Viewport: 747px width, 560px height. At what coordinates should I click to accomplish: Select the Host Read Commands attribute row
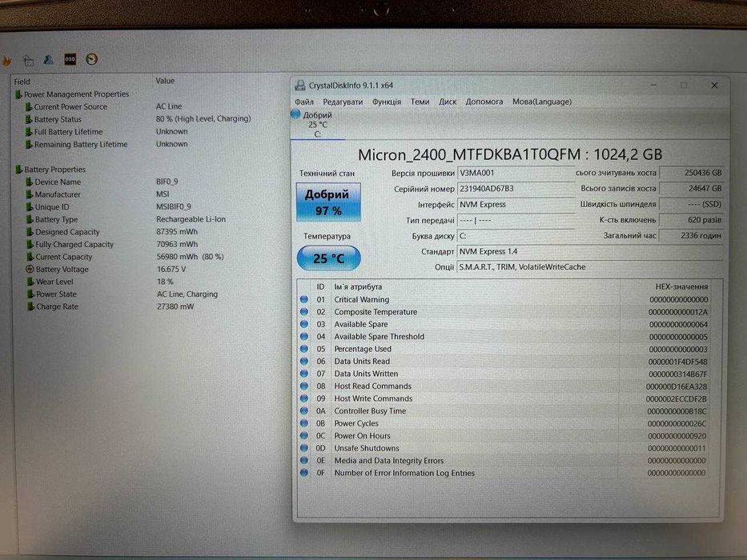pos(505,386)
